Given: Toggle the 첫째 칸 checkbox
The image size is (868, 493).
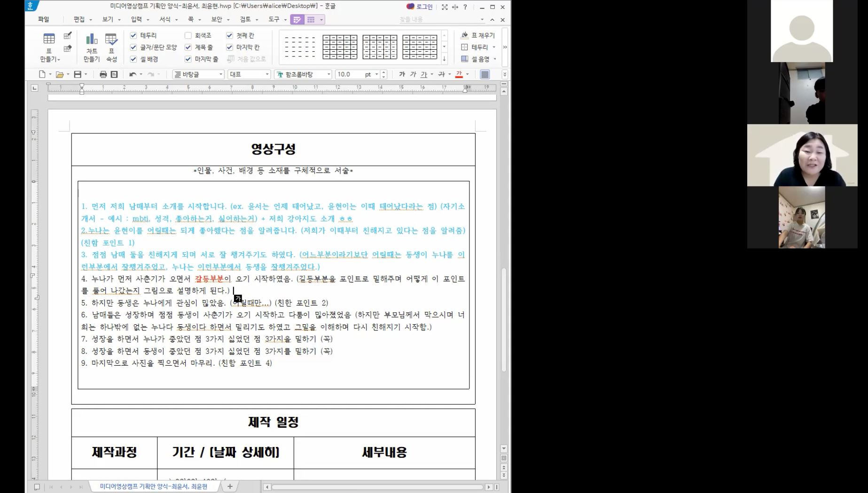Looking at the screenshot, I should coord(229,35).
